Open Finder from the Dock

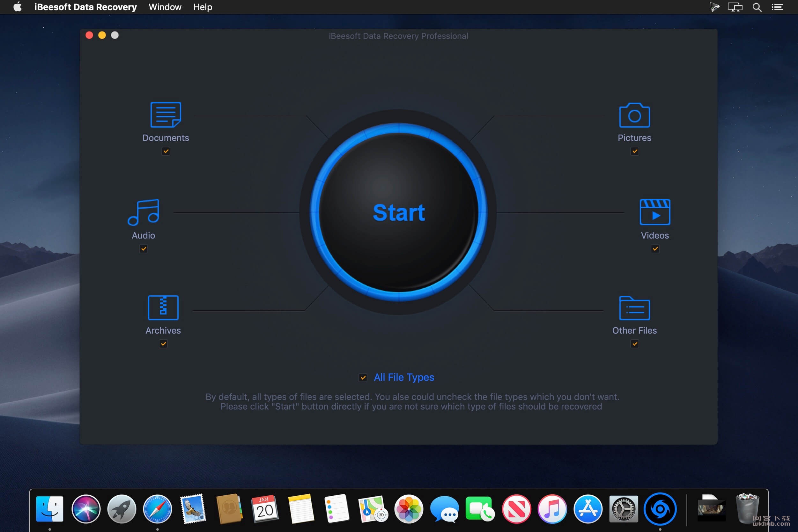(49, 509)
